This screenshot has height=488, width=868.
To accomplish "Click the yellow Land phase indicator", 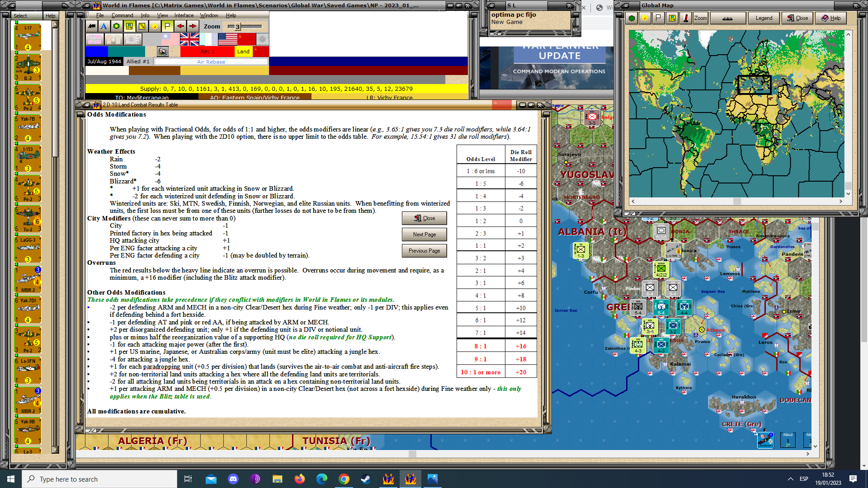I will [243, 52].
